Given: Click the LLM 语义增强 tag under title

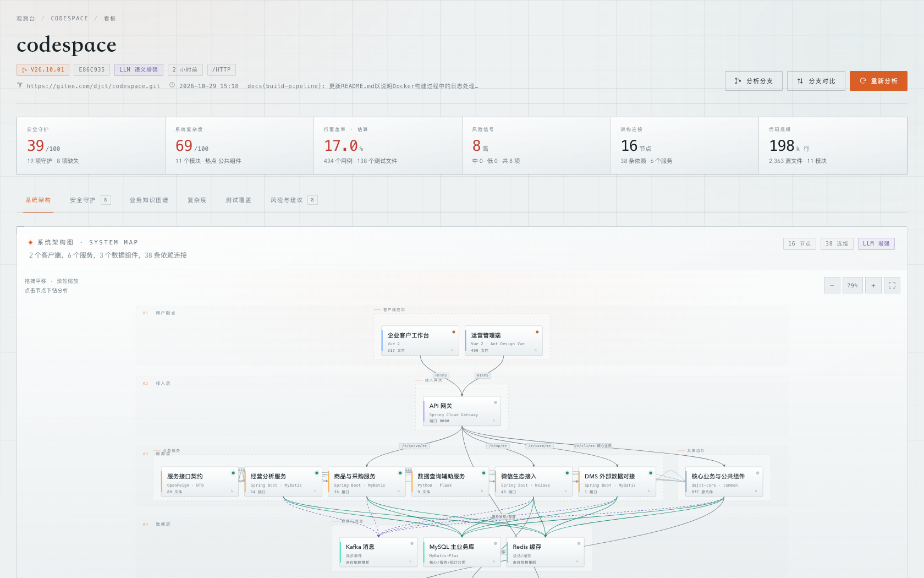Looking at the screenshot, I should 139,70.
